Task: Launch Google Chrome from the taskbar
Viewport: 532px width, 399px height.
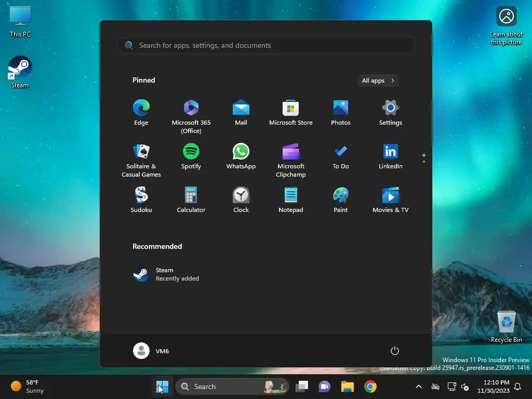Action: tap(370, 387)
